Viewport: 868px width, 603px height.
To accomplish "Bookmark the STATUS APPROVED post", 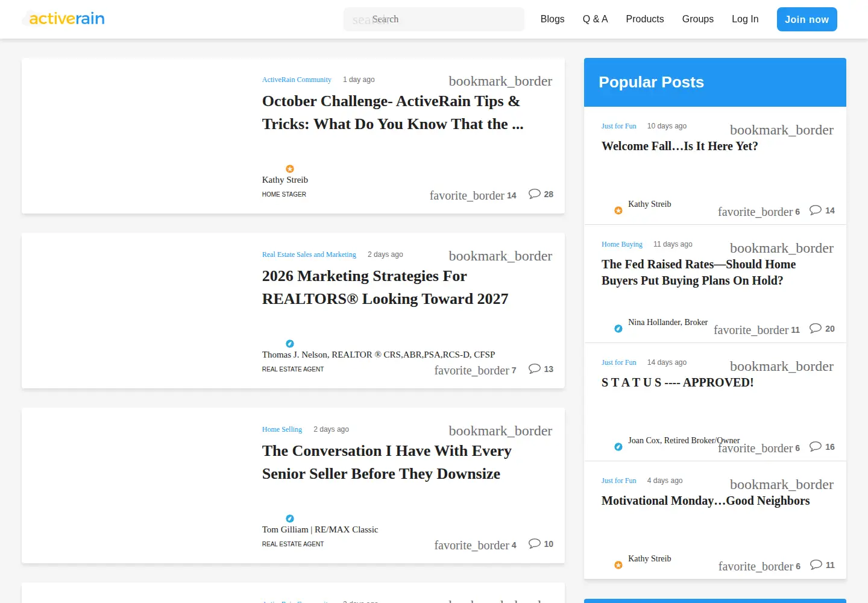I will click(x=782, y=366).
